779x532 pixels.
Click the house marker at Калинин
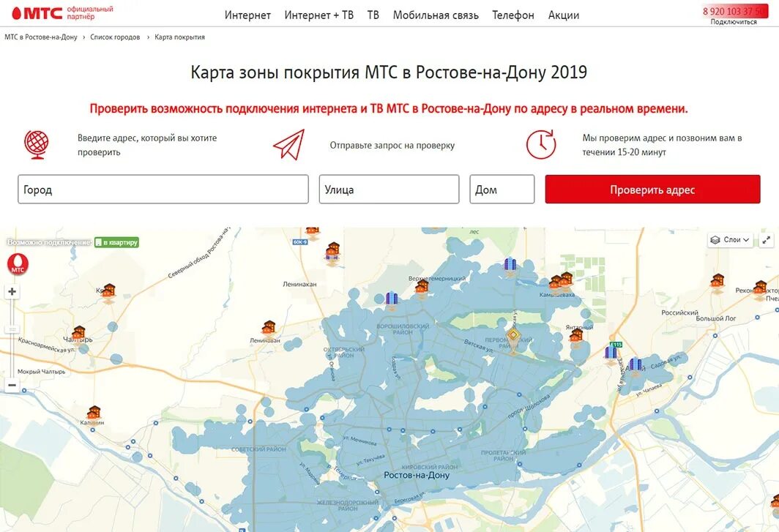94,412
